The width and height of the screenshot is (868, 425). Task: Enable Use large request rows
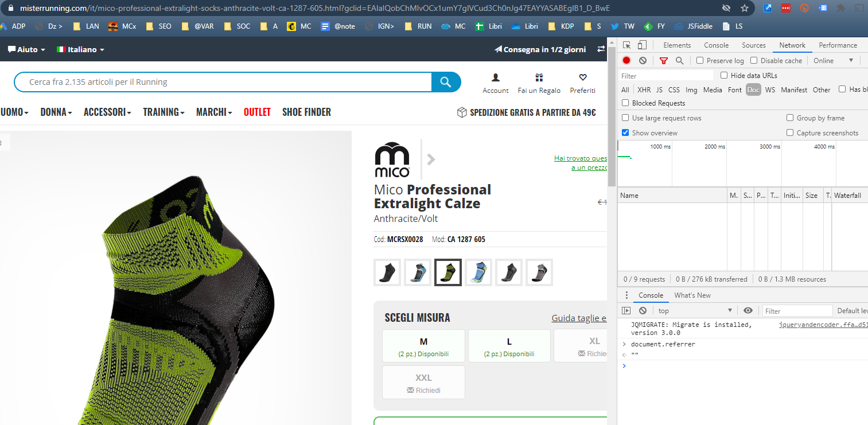(625, 118)
